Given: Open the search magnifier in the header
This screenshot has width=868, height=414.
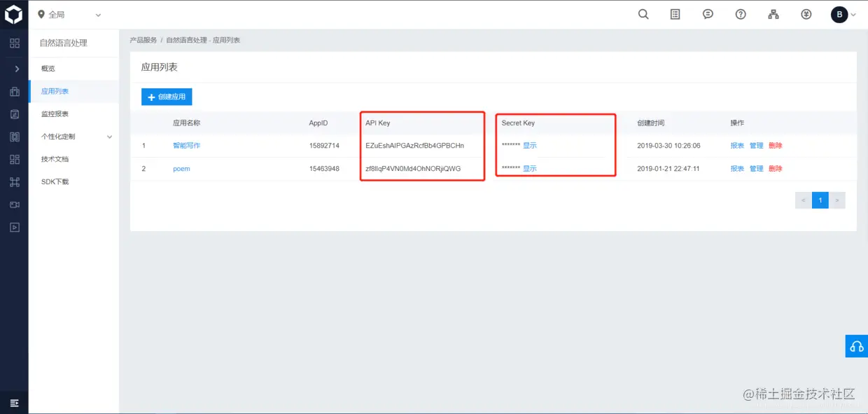Looking at the screenshot, I should click(x=643, y=14).
